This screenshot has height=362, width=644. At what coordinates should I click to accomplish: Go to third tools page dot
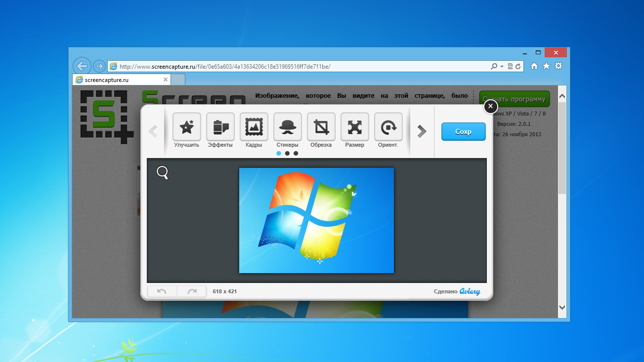point(296,154)
